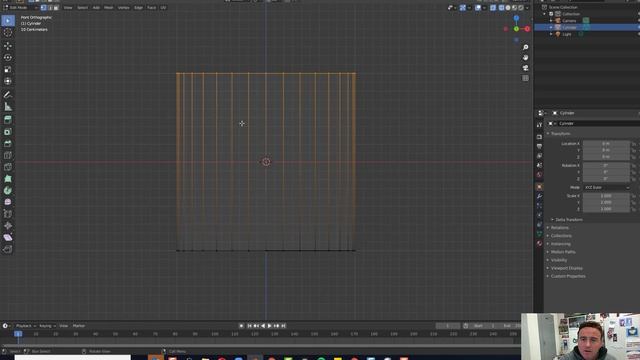Enable face select mode

coord(56,7)
